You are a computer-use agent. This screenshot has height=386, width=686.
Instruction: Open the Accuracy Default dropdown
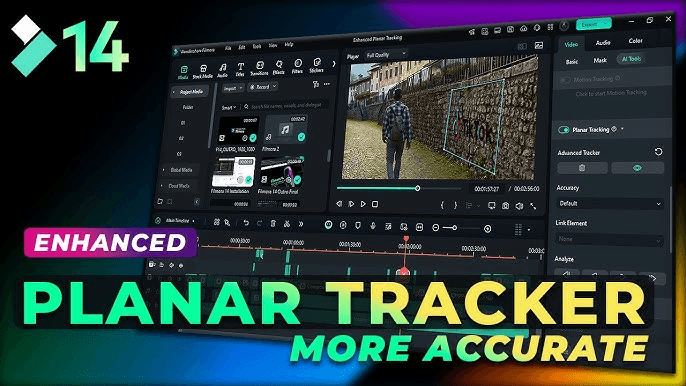click(610, 204)
